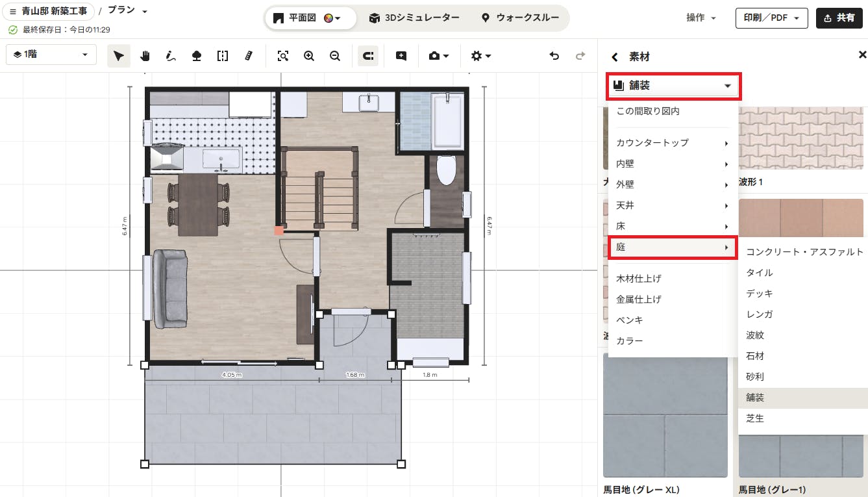Viewport: 868px width, 497px height.
Task: Open the 青山邸 新築工事 project menu
Action: click(x=49, y=12)
